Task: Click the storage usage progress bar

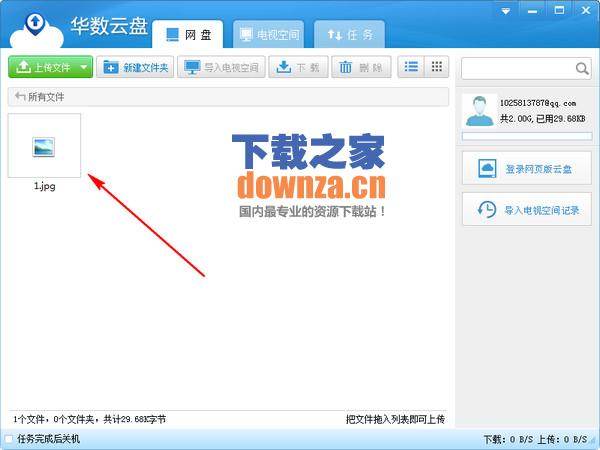Action: tap(527, 136)
